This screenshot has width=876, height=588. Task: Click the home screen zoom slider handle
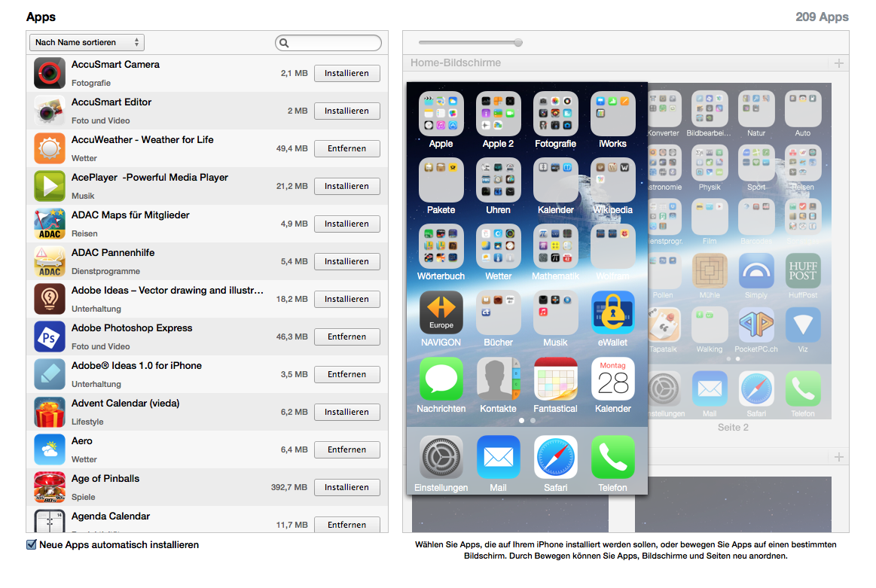518,42
